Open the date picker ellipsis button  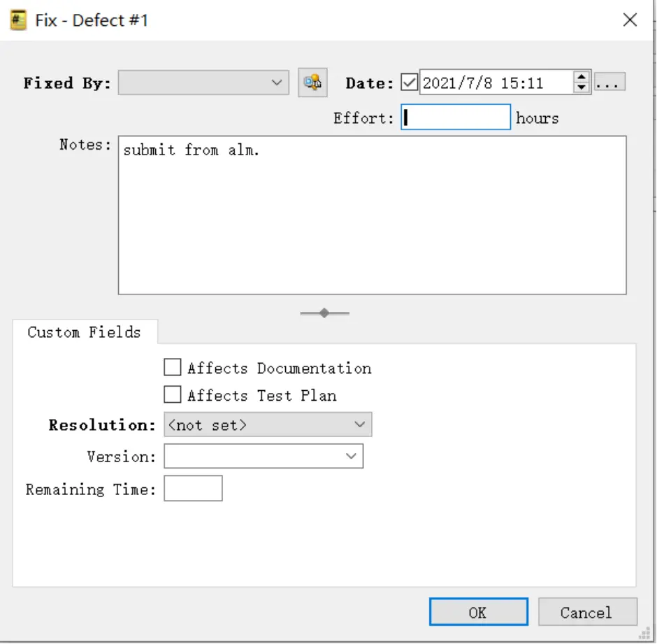609,83
